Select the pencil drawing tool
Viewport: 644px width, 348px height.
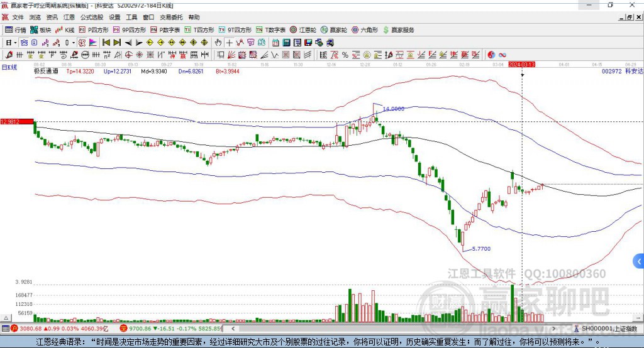pos(9,55)
